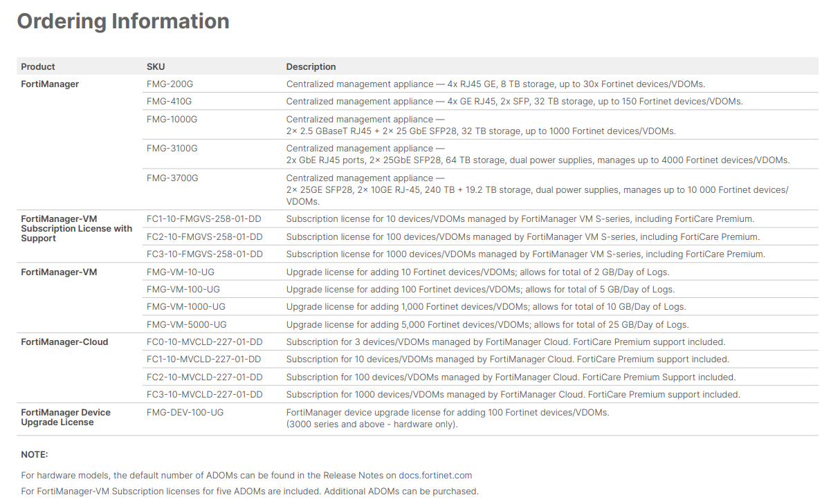Click the FortiManager product label
This screenshot has height=504, width=840.
(50, 84)
